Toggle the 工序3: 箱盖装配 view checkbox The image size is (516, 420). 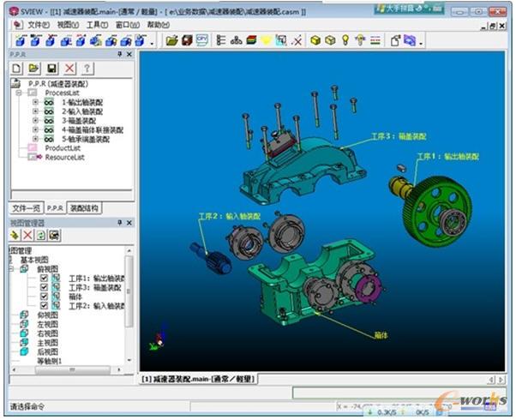tap(45, 287)
